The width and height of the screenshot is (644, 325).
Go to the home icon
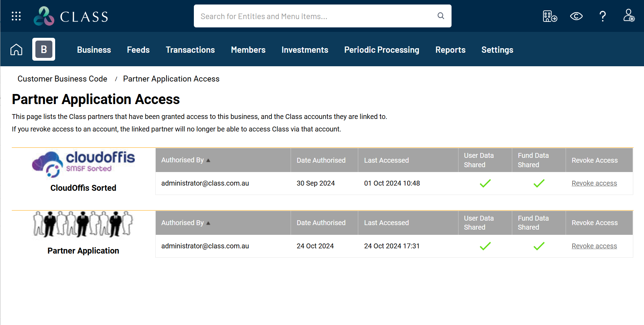[x=16, y=50]
